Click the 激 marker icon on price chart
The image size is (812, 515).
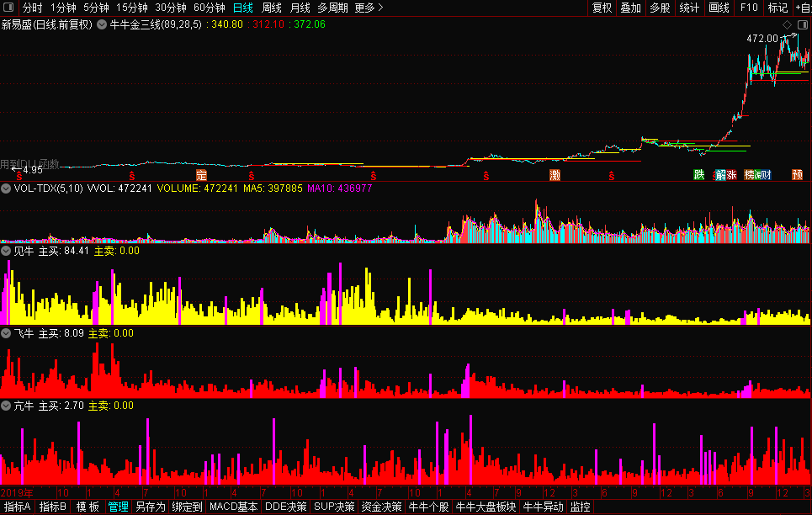[x=555, y=175]
